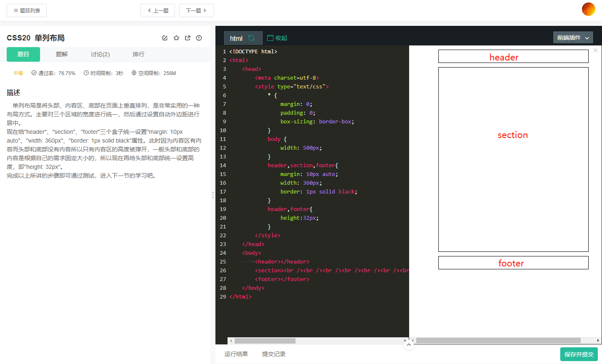Click the 描述 heading
This screenshot has height=364, width=602.
point(13,93)
